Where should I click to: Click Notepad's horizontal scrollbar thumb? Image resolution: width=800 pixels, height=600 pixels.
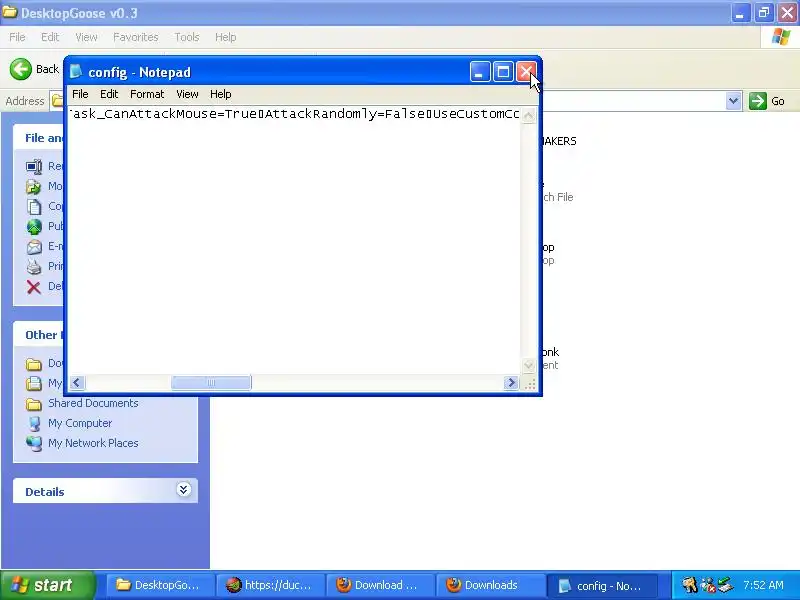[211, 383]
